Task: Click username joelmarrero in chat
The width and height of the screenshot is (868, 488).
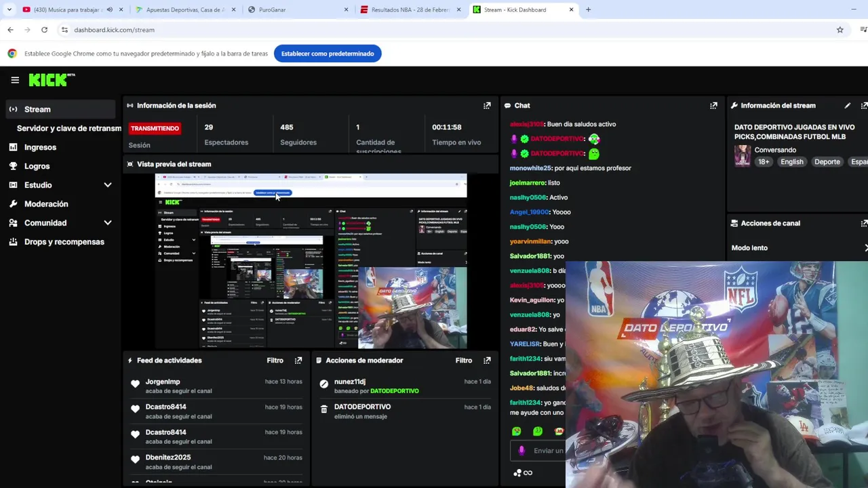Action: click(527, 183)
